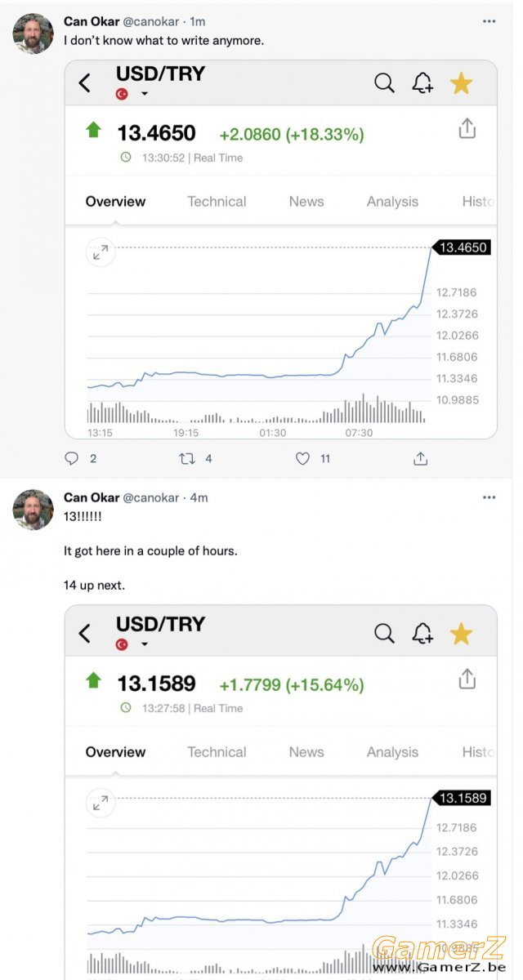523x980 pixels.
Task: Open the News tab in second chart
Action: (306, 752)
